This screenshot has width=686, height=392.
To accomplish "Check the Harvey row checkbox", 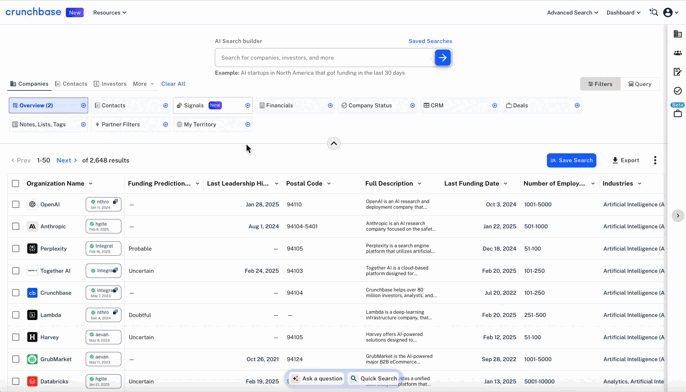I will coord(16,337).
